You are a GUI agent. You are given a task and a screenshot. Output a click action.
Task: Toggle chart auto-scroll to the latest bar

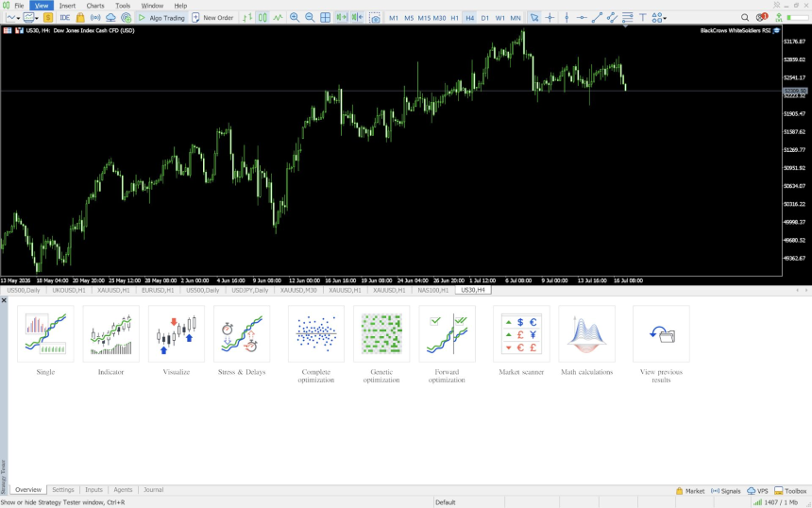(341, 18)
